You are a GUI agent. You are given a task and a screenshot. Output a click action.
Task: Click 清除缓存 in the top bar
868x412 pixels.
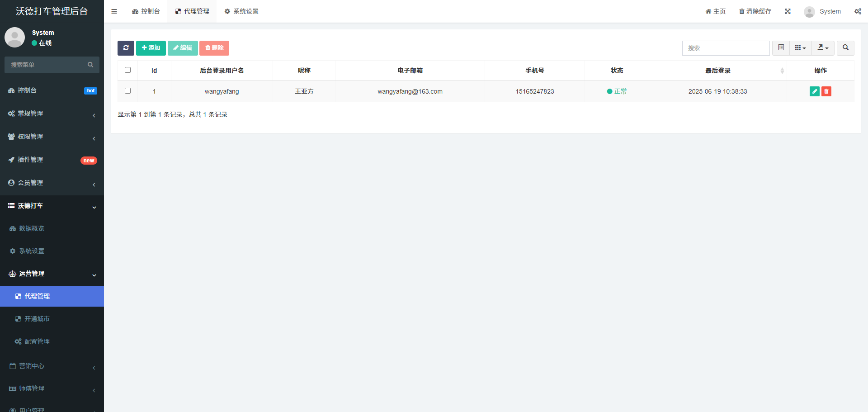755,11
